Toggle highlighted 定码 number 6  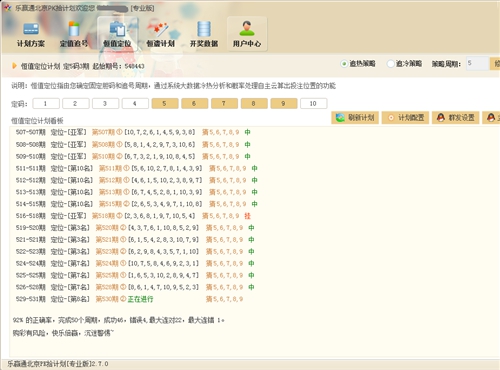[x=194, y=103]
